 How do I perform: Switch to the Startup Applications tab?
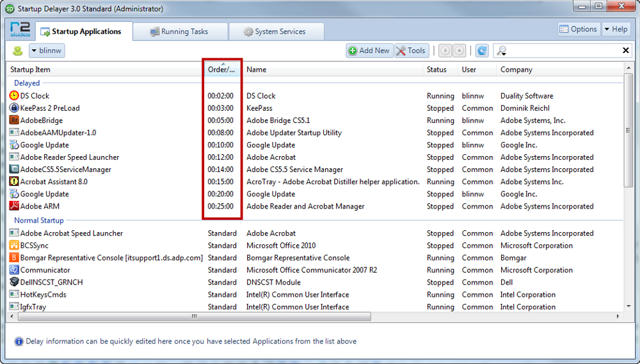pos(84,31)
